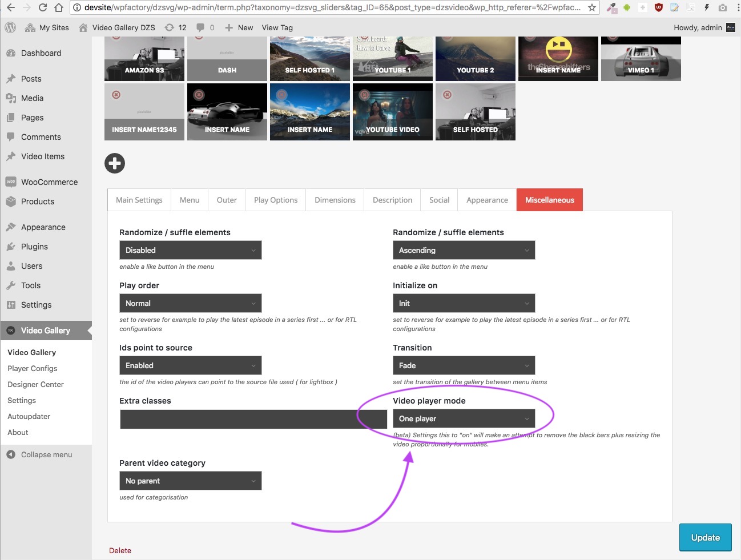This screenshot has height=560, width=741.
Task: Select the SELF HOSTED 1 thumbnail
Action: click(310, 59)
